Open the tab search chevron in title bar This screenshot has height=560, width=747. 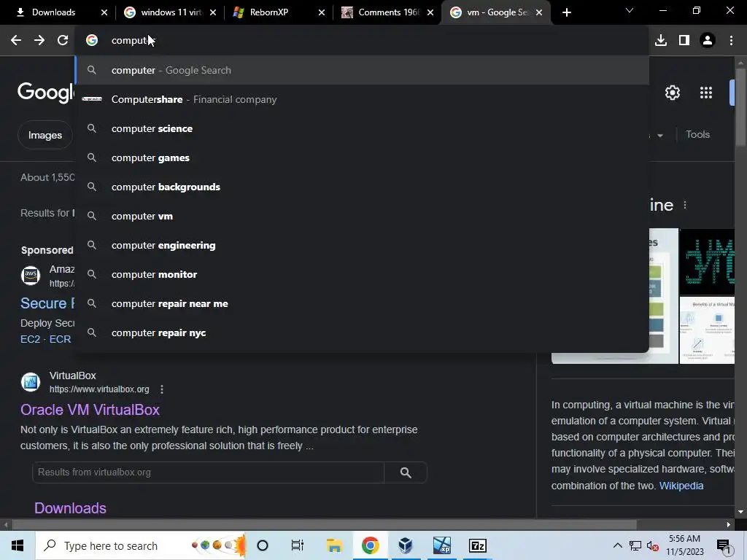click(x=630, y=10)
